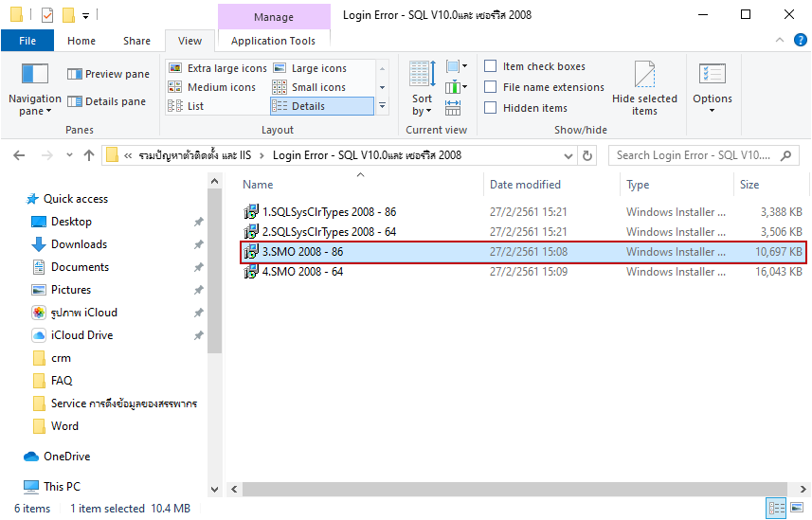Switch layout to Small icons
Viewport: 812px width, 520px height.
(310, 87)
